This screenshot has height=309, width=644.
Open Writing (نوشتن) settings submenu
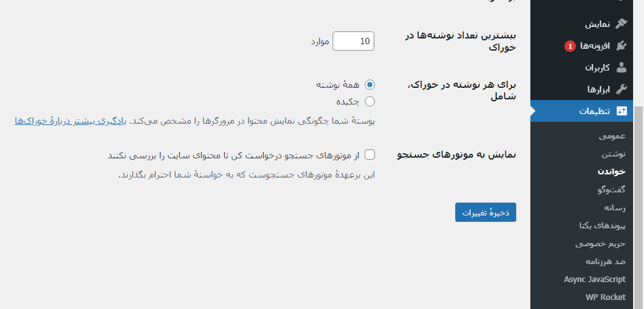click(x=614, y=154)
